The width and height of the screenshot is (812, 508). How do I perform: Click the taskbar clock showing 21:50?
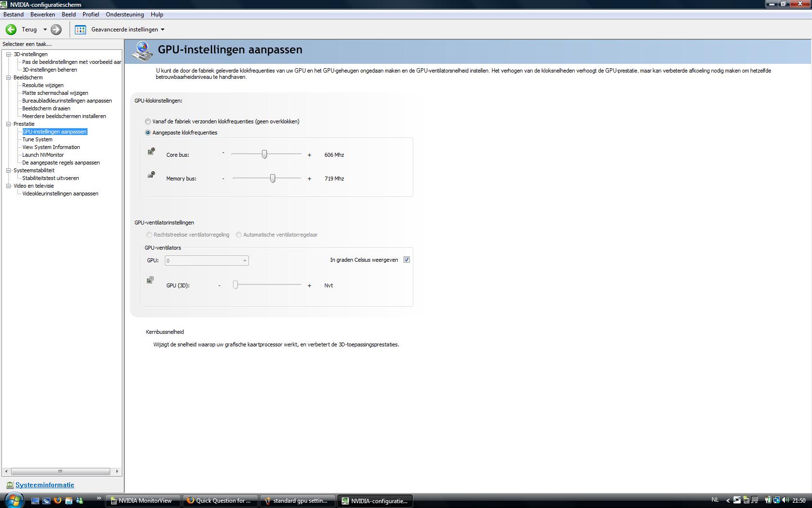tap(799, 501)
